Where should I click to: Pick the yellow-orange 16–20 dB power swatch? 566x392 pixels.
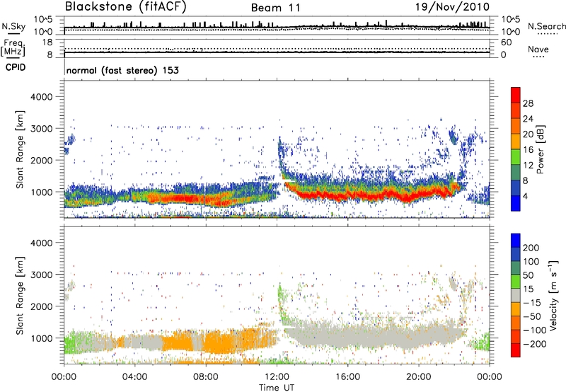(516, 142)
